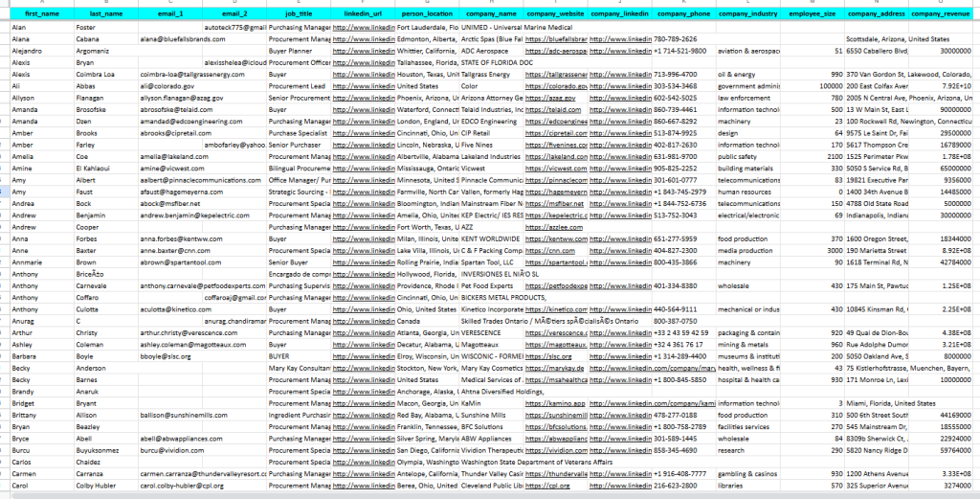The image size is (980, 499).
Task: Click the company name cell 'Tallgrass Energy'
Action: click(491, 75)
